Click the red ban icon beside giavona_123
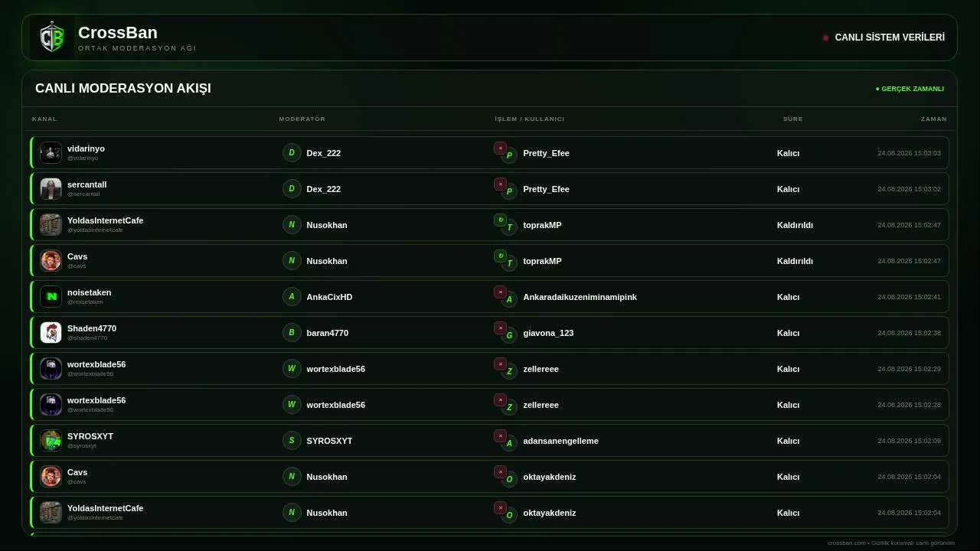Screen dimensions: 980x551 [x=500, y=328]
